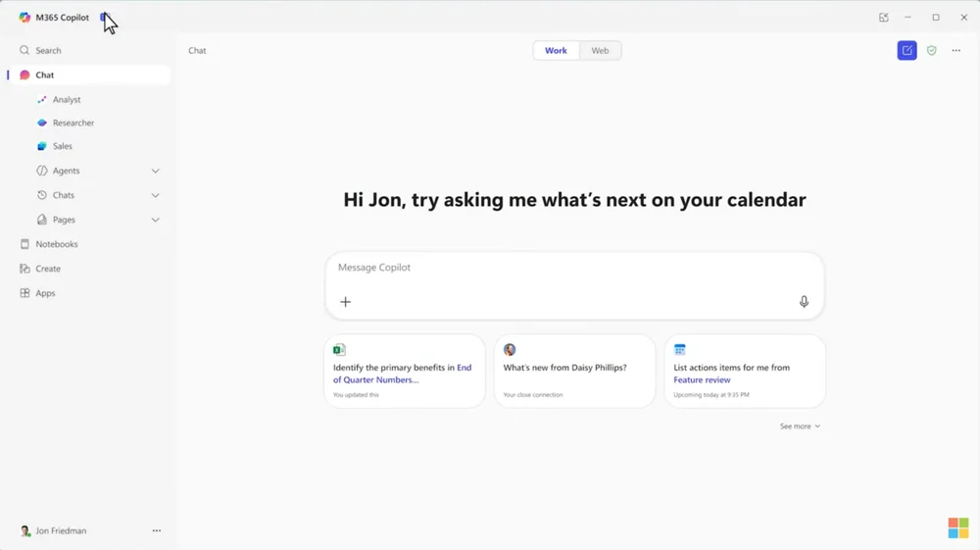Switch to Web mode

[x=600, y=51]
